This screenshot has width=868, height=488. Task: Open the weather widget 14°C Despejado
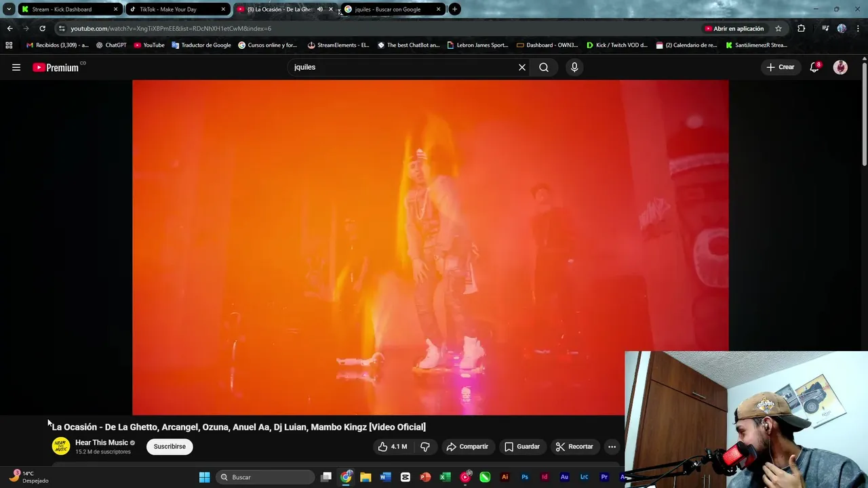coord(28,476)
